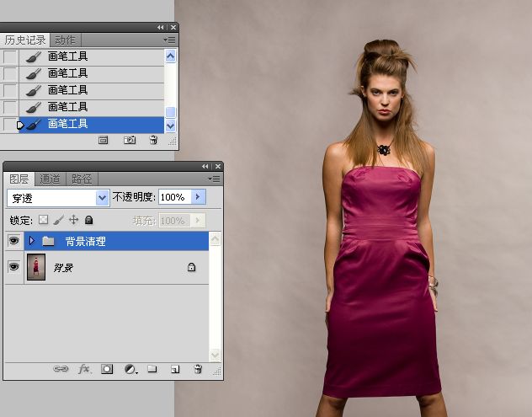
Task: Lock image pixels brush icon
Action: (58, 220)
